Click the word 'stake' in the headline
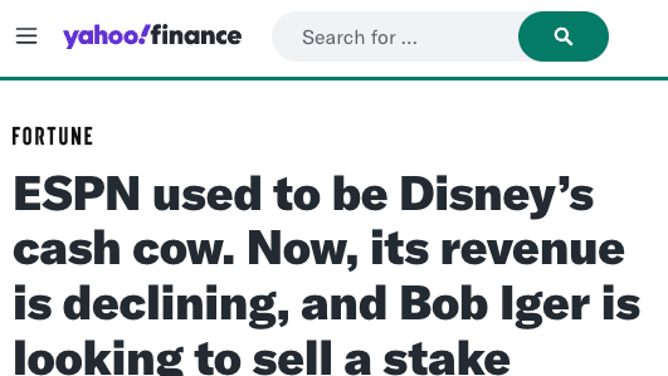 pos(446,358)
